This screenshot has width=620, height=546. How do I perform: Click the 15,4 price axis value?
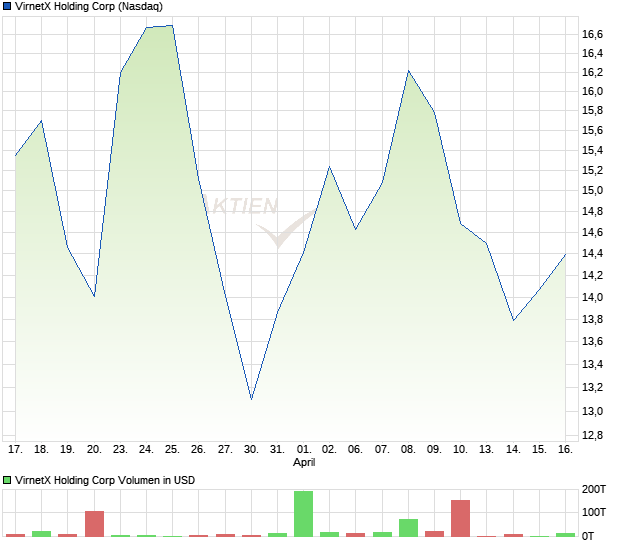[592, 150]
